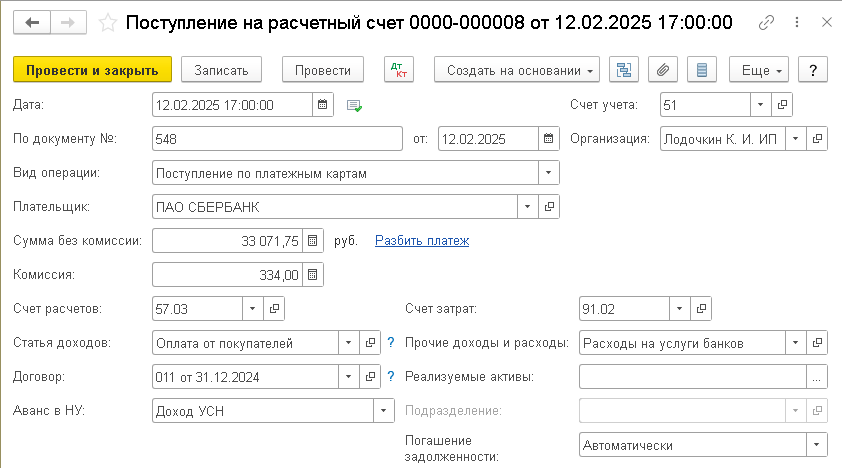Click the favorites star icon

[105, 22]
